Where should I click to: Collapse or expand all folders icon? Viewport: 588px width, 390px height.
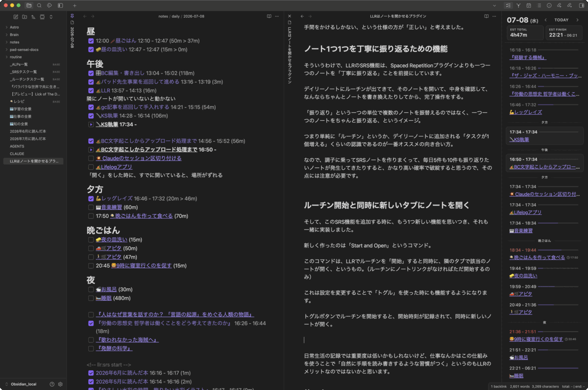[x=51, y=17]
